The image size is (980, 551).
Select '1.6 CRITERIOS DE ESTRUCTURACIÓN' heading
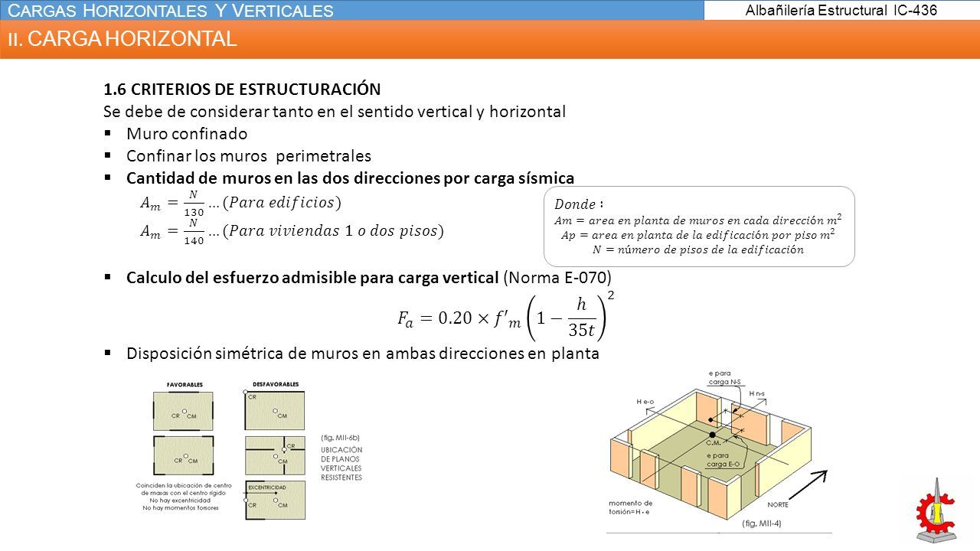pos(242,89)
